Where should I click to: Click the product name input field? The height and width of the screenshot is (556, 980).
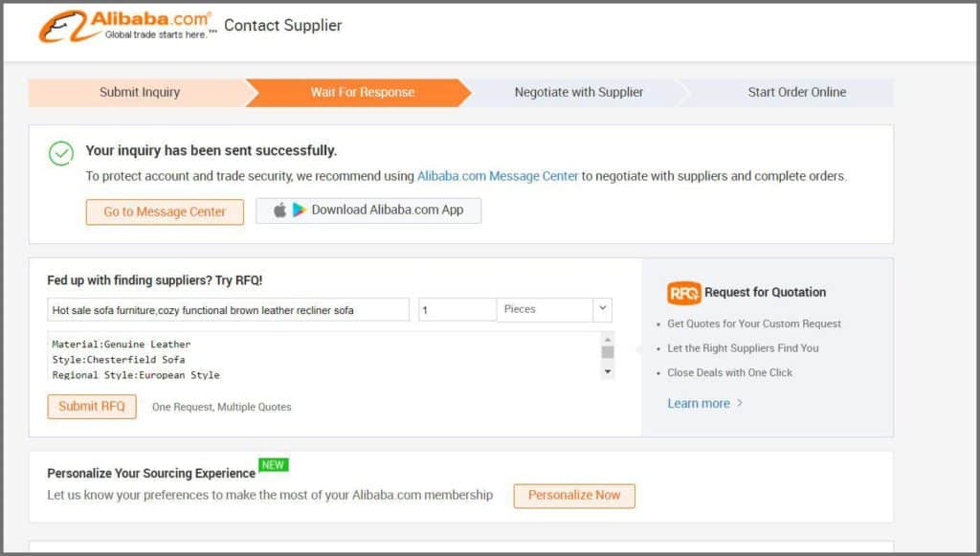pos(228,310)
